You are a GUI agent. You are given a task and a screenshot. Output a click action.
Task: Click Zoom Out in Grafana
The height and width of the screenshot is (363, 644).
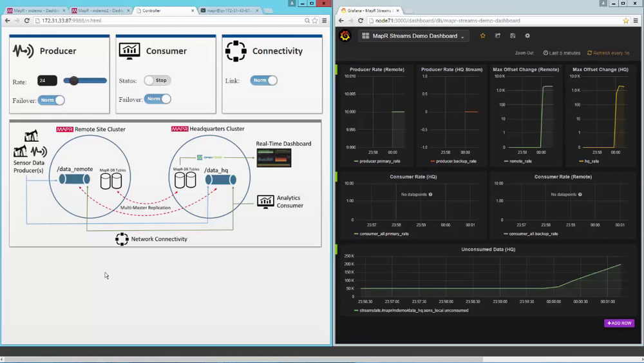[524, 53]
